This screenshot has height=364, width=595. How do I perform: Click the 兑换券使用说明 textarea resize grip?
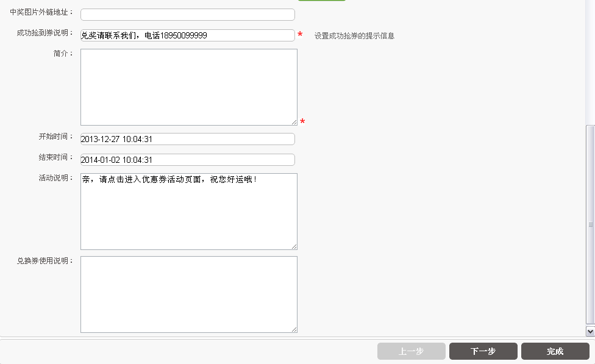[294, 329]
